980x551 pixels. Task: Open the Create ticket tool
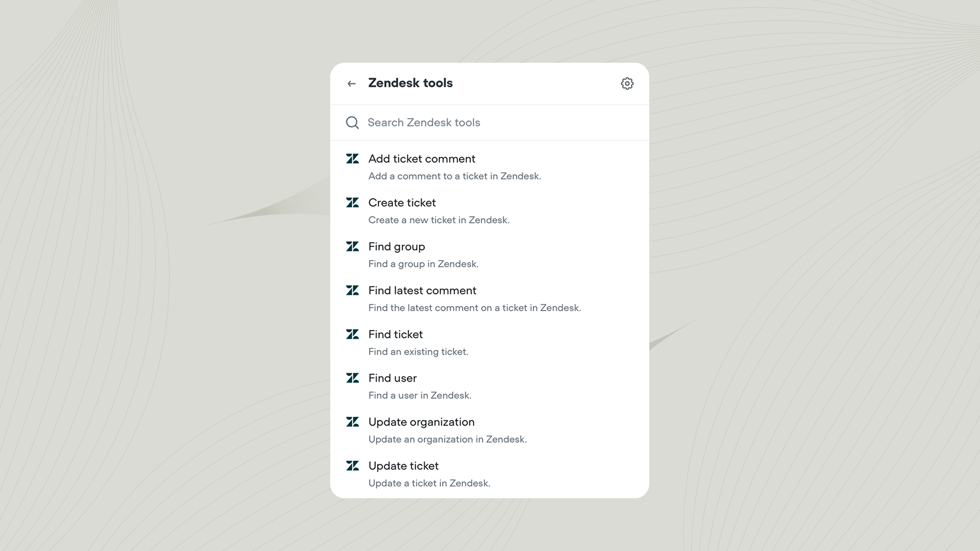(402, 203)
